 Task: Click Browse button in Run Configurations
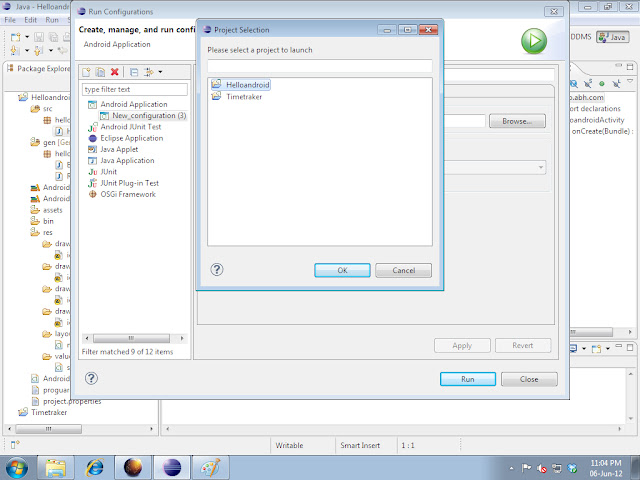[517, 121]
